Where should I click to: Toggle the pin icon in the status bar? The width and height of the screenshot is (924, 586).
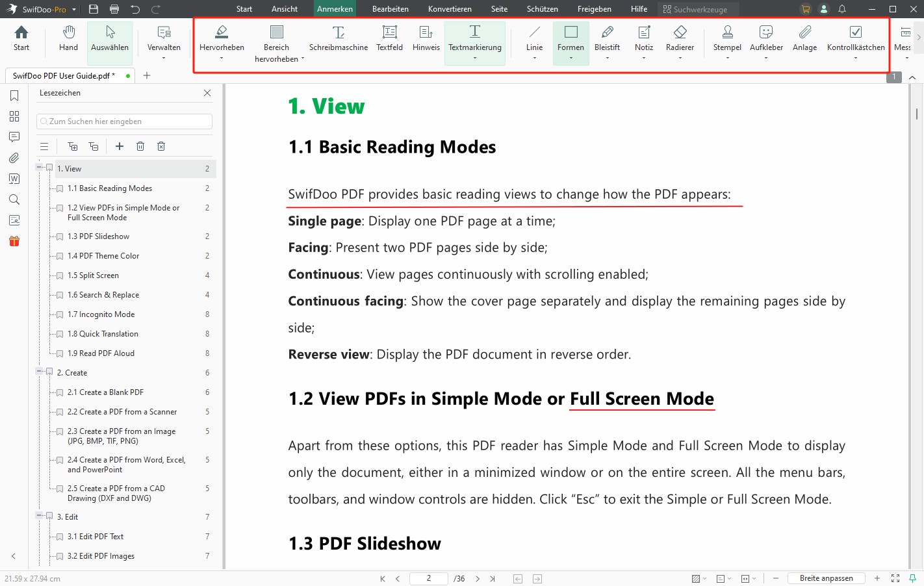point(913,578)
